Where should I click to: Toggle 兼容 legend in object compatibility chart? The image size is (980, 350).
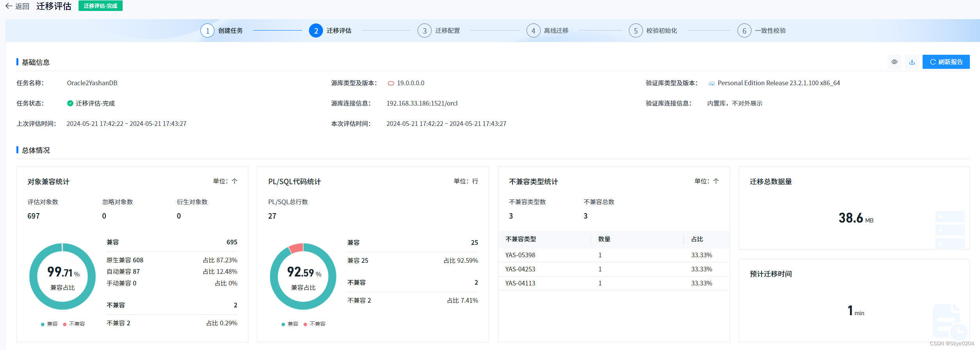point(49,324)
